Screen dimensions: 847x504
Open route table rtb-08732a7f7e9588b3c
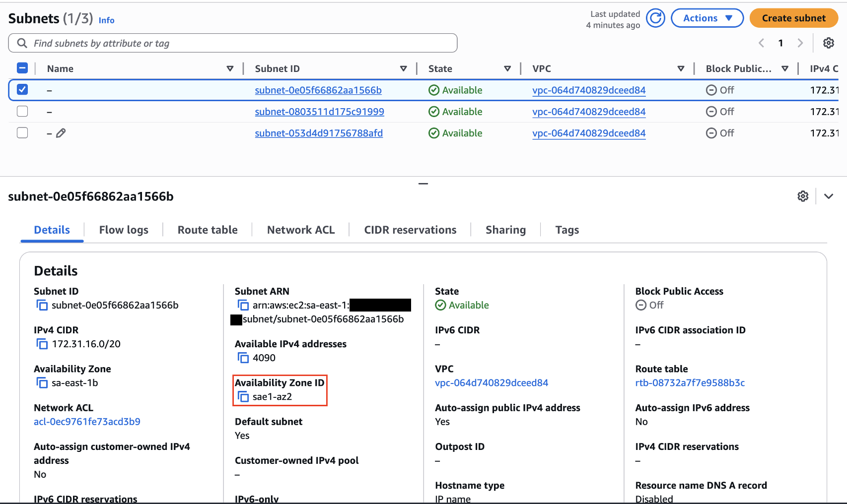(690, 382)
